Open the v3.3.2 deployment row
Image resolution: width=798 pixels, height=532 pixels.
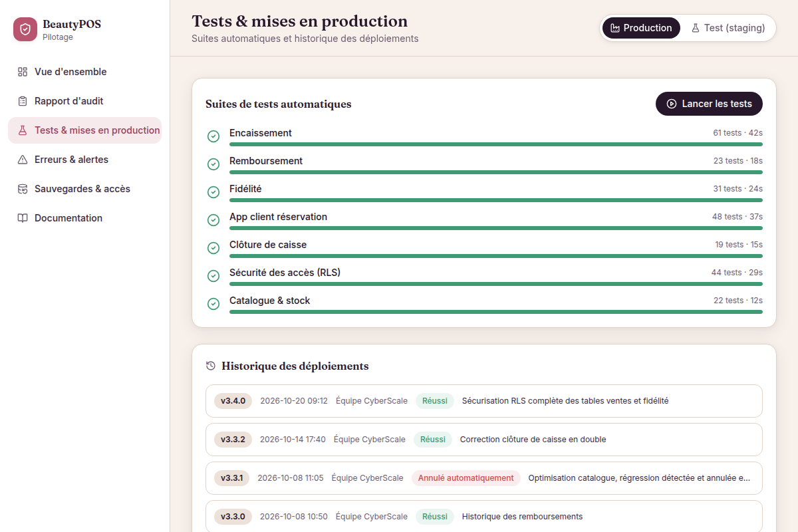[484, 440]
